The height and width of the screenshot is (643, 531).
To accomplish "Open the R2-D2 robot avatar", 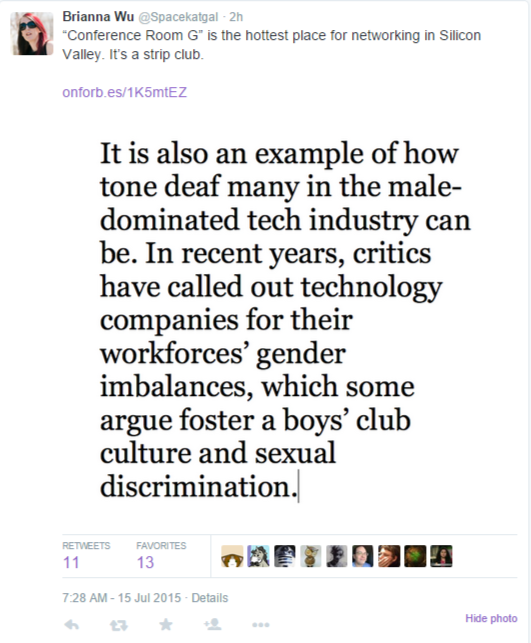I will (x=285, y=556).
